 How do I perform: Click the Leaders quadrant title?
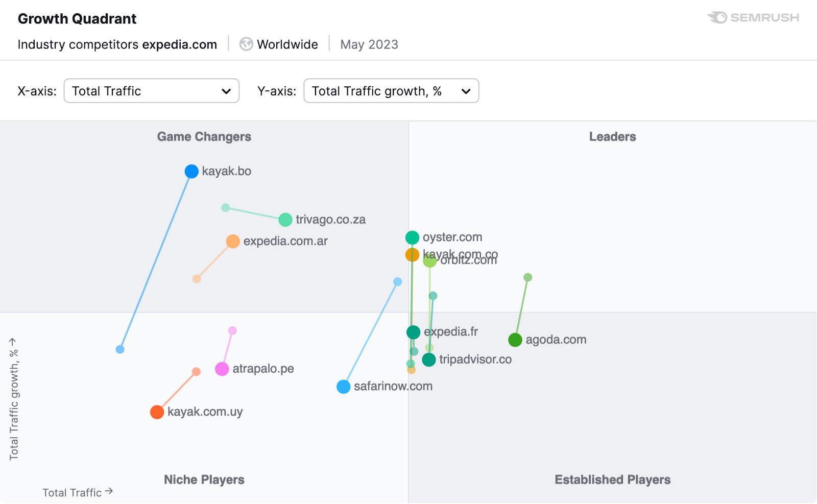tap(613, 137)
